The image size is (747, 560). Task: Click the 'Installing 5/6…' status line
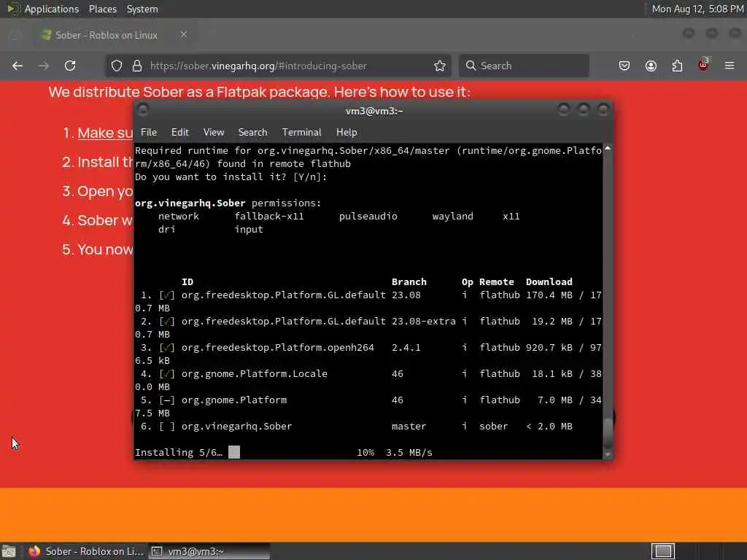click(x=179, y=452)
